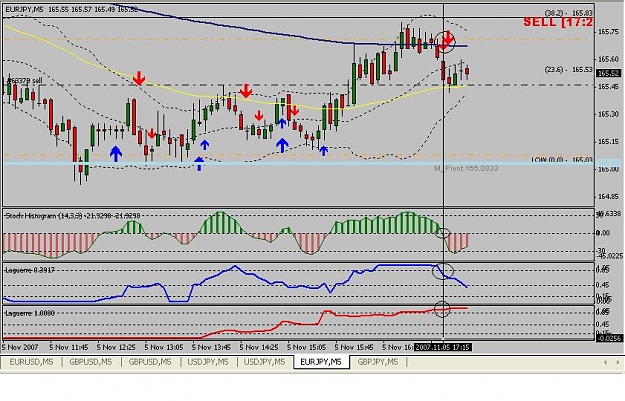This screenshot has width=625, height=401.
Task: Click the 5 Nov 15:05 time label
Action: pos(307,347)
